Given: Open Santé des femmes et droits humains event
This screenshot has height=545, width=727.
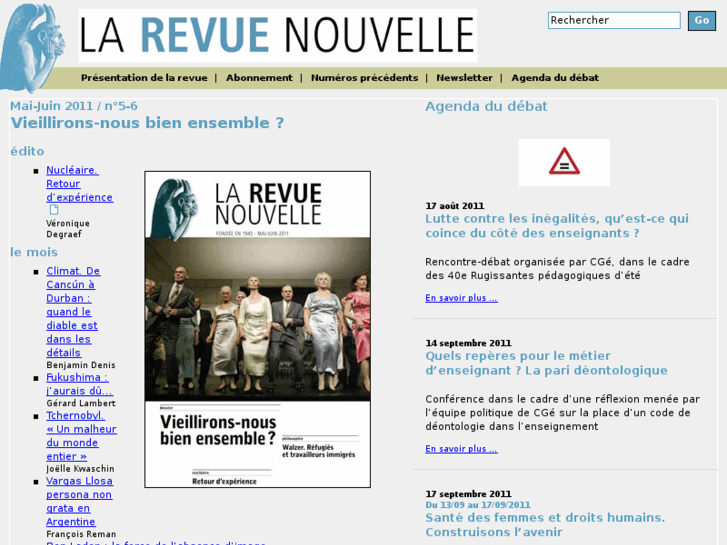Looking at the screenshot, I should [x=545, y=525].
